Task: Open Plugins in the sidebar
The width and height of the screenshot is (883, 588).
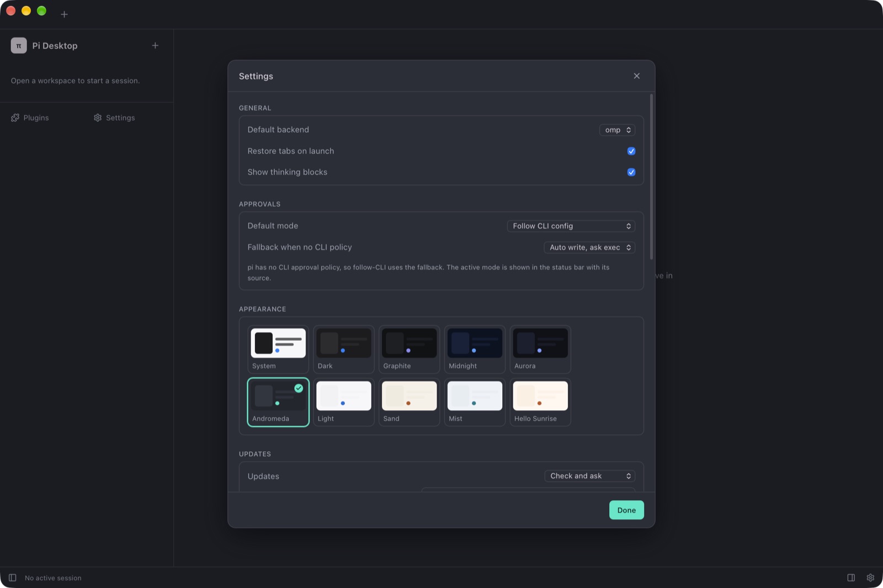Action: 30,117
